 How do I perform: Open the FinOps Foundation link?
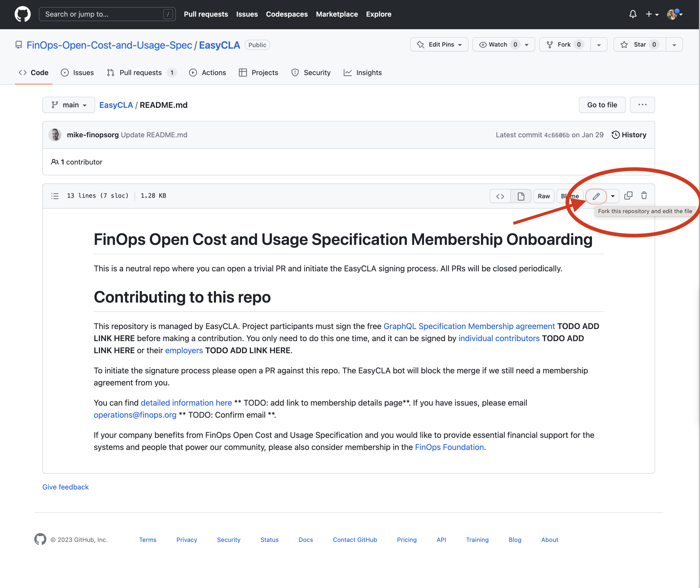point(449,447)
